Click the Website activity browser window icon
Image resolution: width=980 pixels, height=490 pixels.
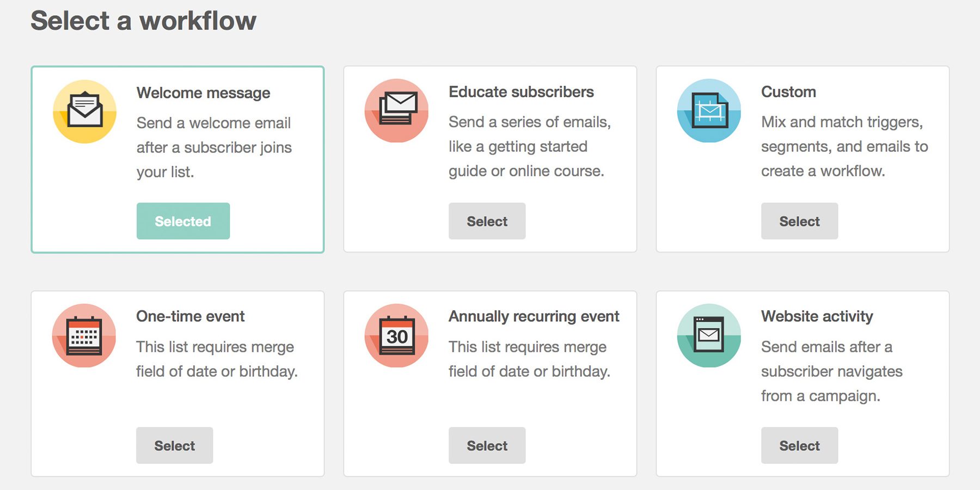point(709,336)
